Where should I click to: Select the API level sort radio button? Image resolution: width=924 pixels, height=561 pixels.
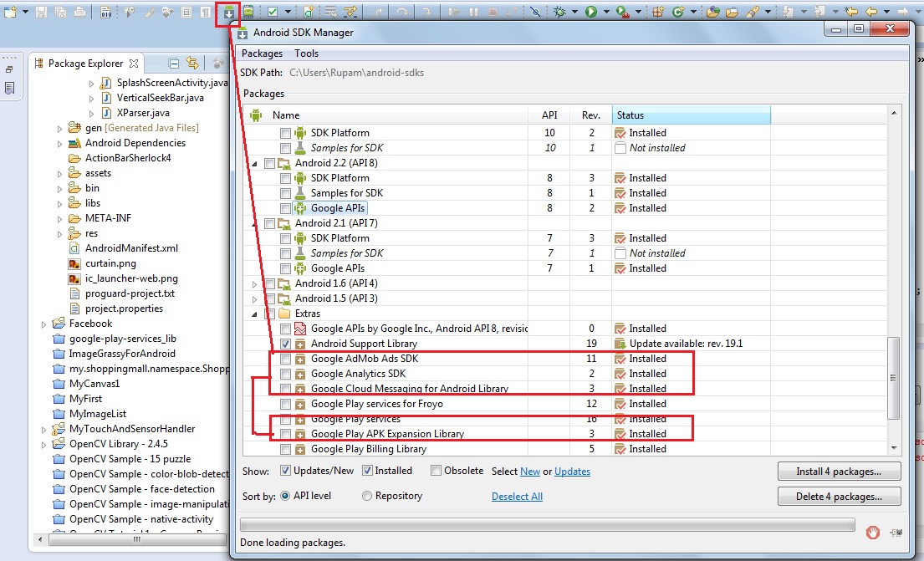285,496
